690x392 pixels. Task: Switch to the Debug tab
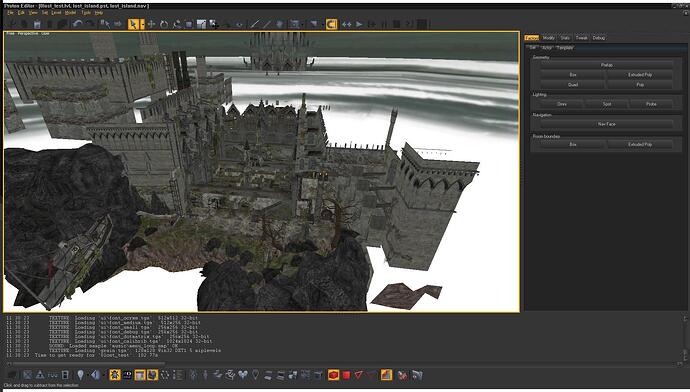coord(598,38)
